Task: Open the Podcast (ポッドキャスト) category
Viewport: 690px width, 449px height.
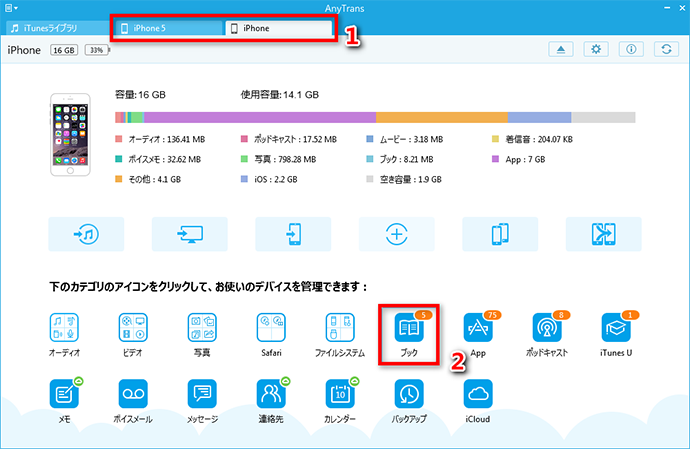Action: [x=547, y=328]
